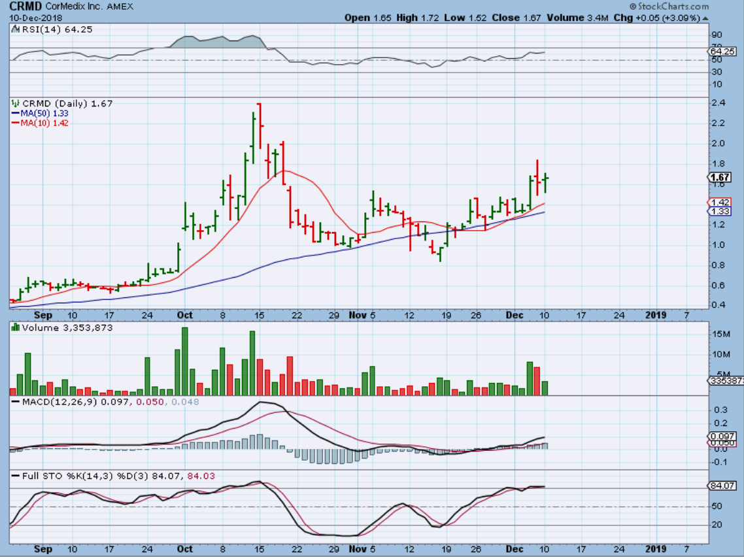Click the 0.4 price axis label
Viewport: 744px width, 560px height.
click(x=718, y=305)
